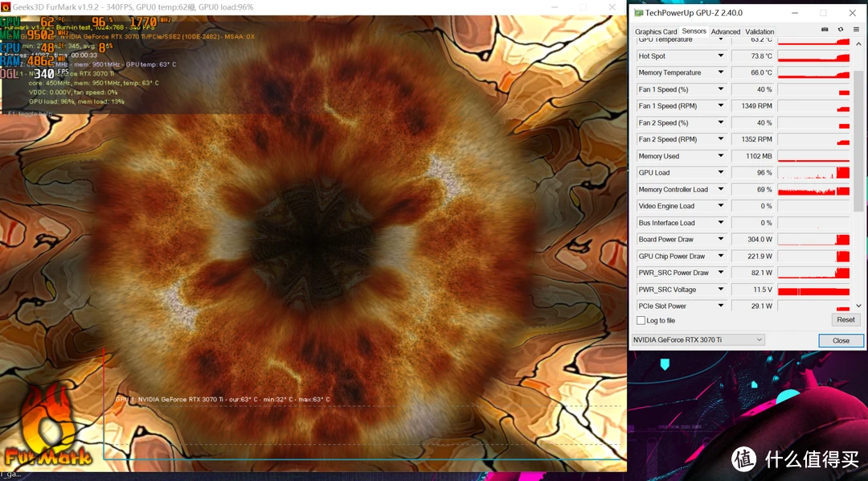The width and height of the screenshot is (868, 481).
Task: Take a GPU-Z screenshot with the camera icon
Action: pyautogui.click(x=825, y=30)
